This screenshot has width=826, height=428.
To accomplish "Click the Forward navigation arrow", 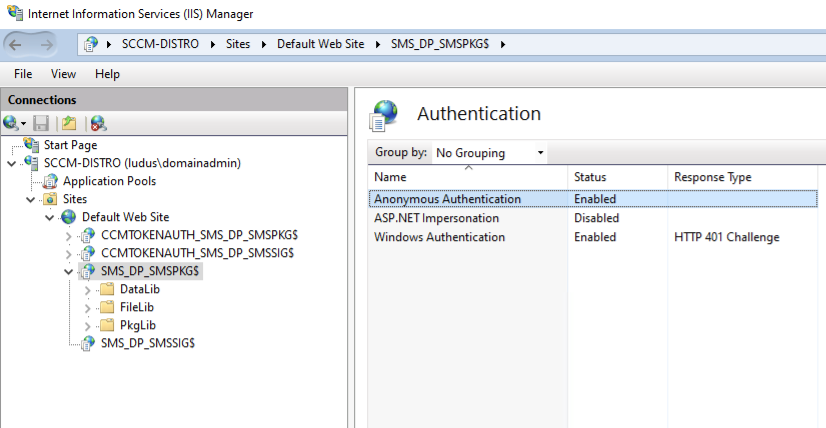I will tap(47, 45).
